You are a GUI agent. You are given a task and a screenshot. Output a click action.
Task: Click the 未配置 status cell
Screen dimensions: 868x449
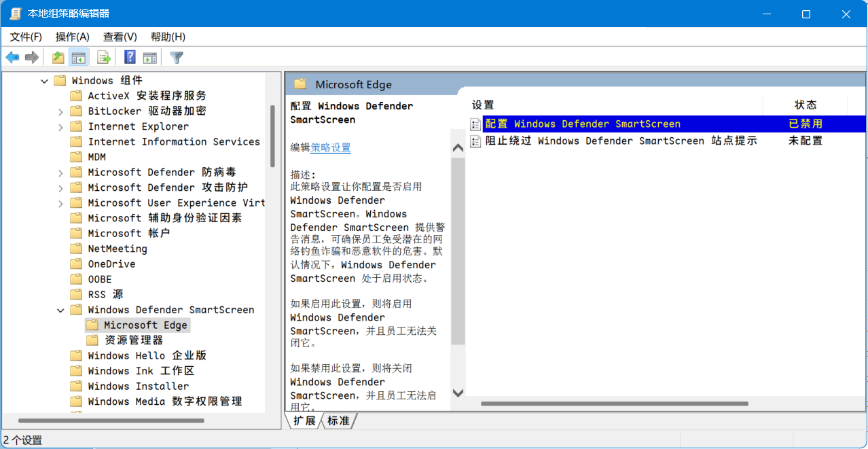pos(806,141)
